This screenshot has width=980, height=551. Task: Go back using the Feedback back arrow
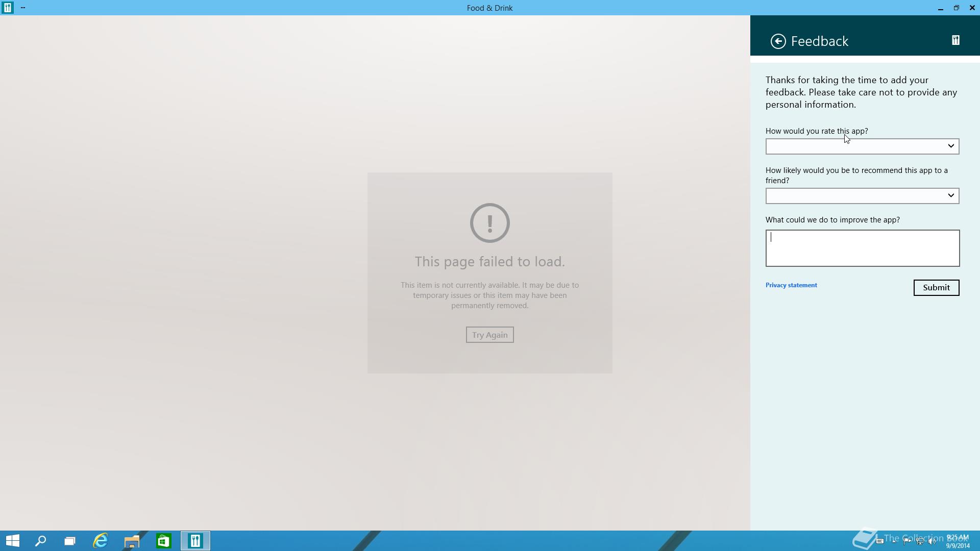click(x=778, y=41)
